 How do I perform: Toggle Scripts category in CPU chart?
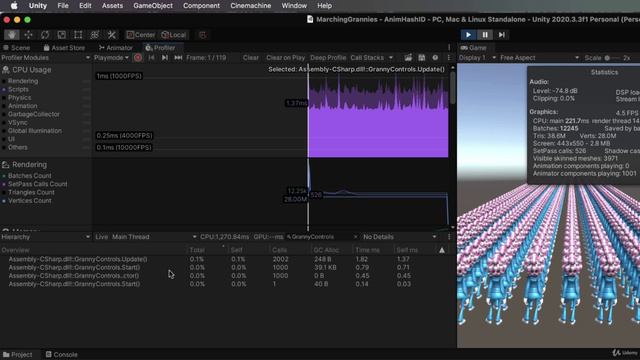[x=18, y=89]
